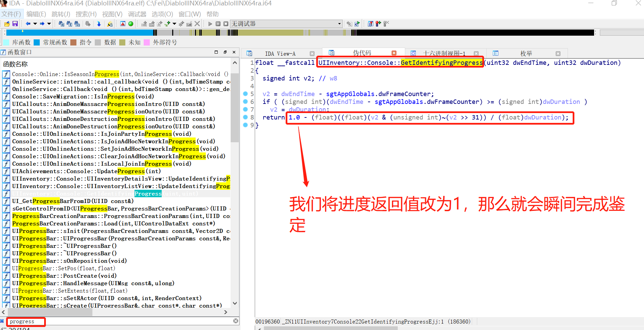
Task: Click the 外部符号 pink color swatch
Action: click(147, 42)
